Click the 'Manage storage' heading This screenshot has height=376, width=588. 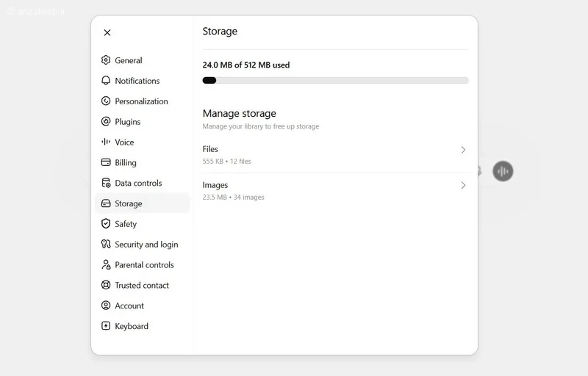point(240,113)
